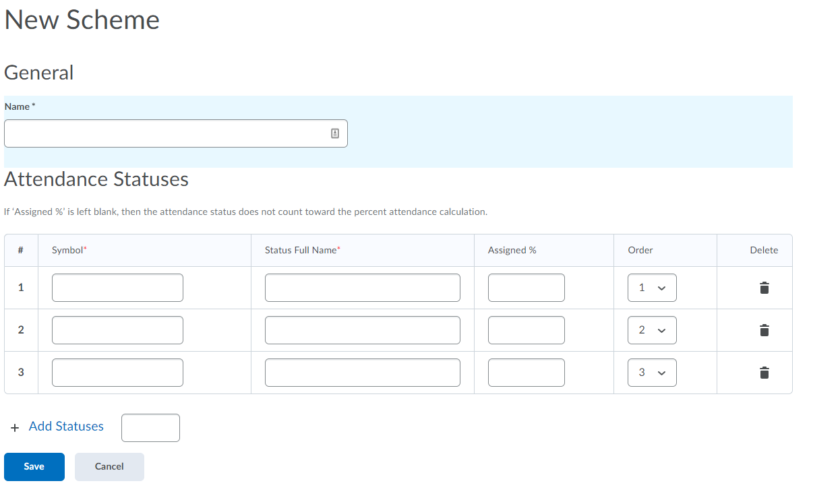The image size is (840, 504).
Task: Select row 2 Symbol input box
Action: [x=117, y=330]
